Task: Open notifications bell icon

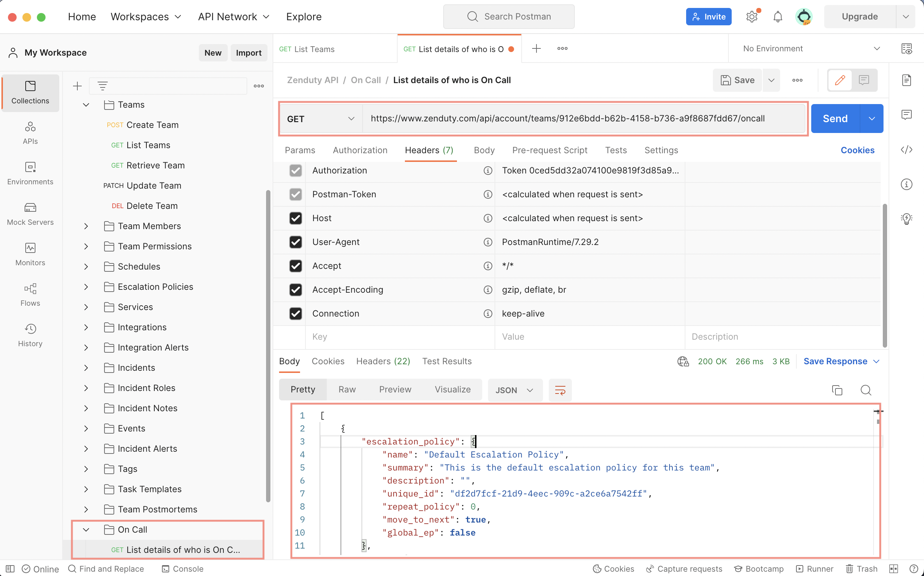Action: [778, 17]
